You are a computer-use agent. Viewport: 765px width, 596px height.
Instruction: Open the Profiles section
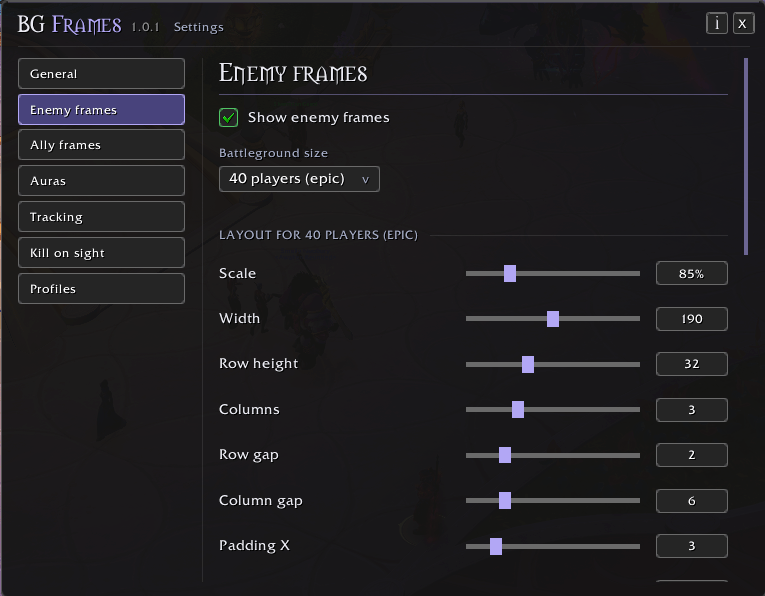[101, 289]
